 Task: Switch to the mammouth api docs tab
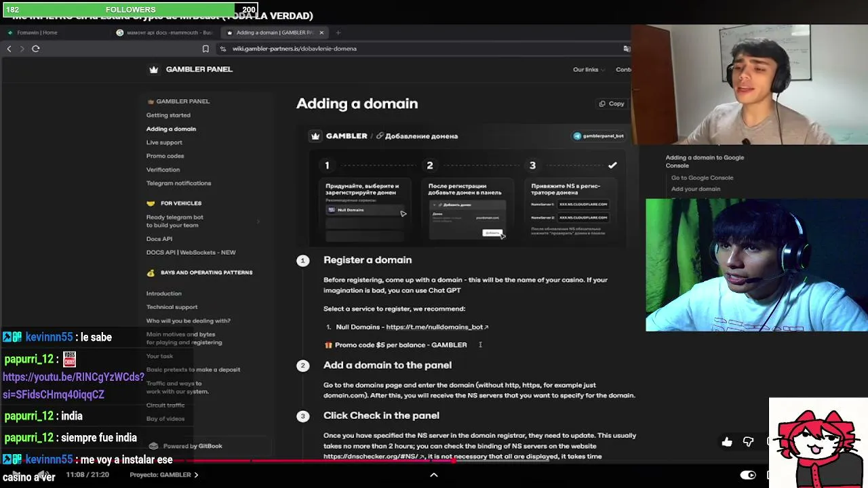[165, 33]
